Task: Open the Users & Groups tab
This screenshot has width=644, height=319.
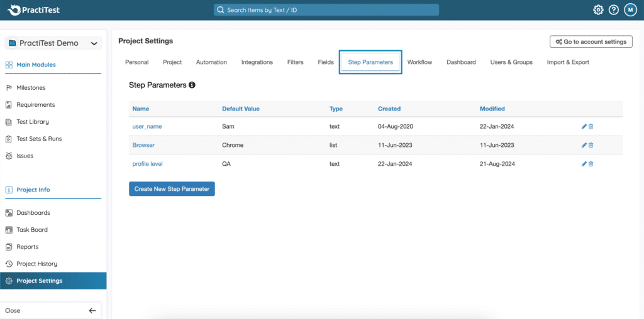Action: point(511,62)
